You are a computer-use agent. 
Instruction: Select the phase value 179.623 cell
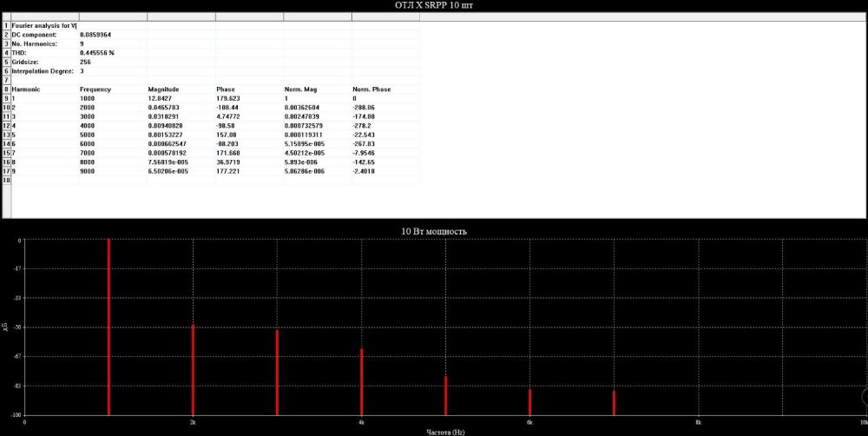(227, 98)
